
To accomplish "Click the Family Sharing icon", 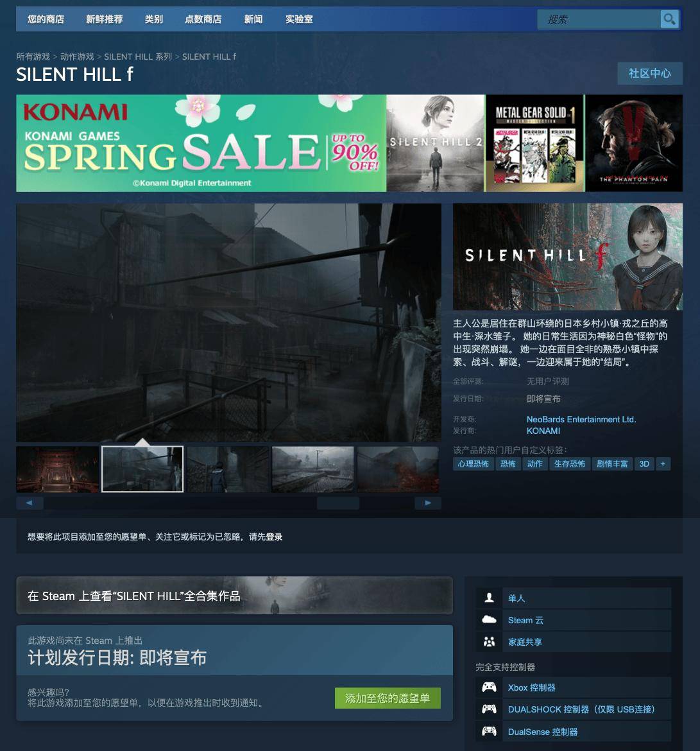I will tap(489, 642).
